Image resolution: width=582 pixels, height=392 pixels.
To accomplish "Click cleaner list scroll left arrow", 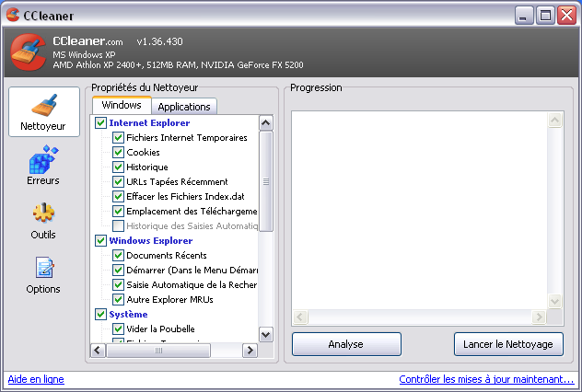I will (98, 350).
